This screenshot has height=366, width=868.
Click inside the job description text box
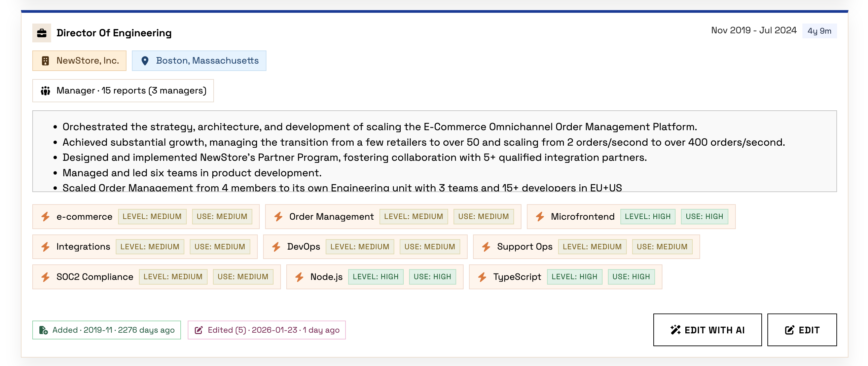coord(434,151)
